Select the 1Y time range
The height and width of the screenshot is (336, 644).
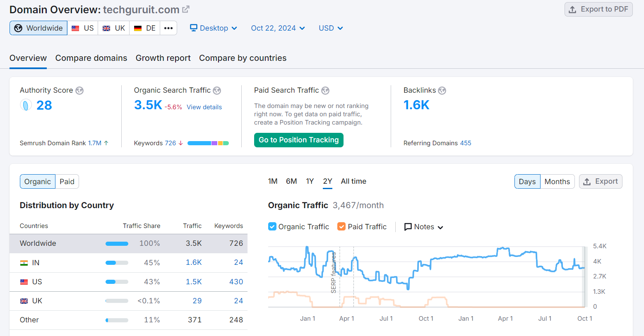(310, 181)
